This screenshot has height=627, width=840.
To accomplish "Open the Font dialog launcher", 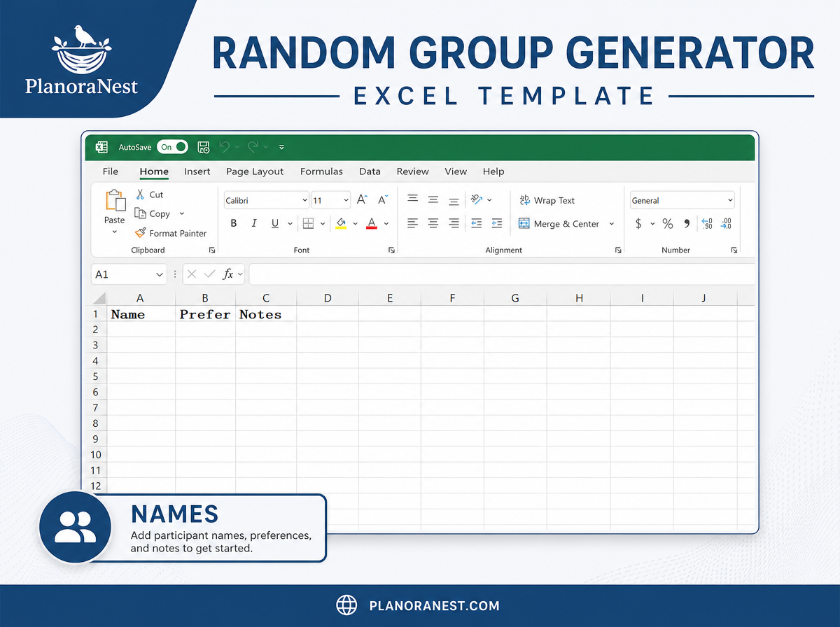I will click(391, 250).
